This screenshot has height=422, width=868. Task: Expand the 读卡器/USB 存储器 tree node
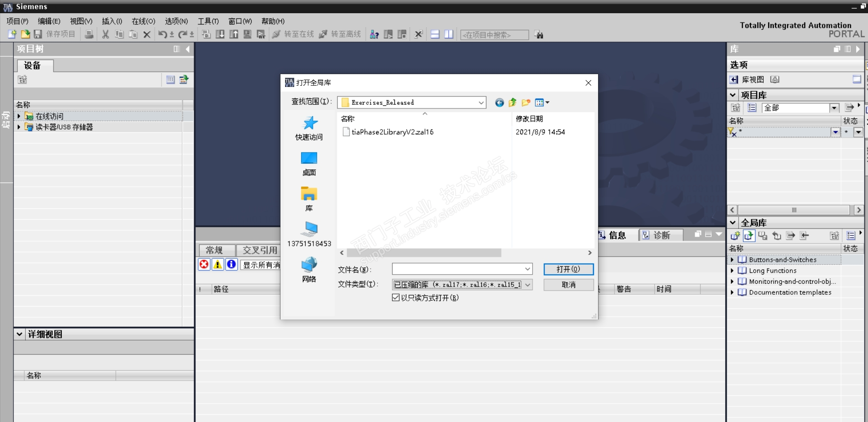(19, 127)
